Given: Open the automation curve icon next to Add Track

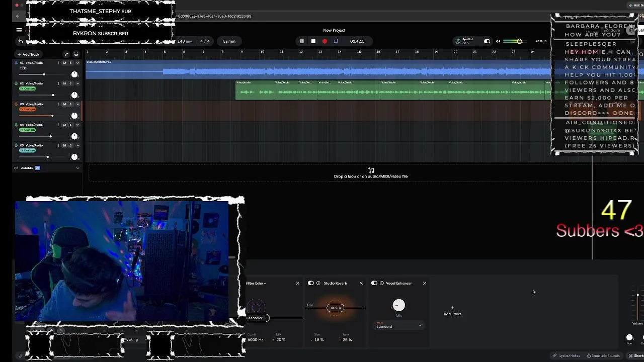Looking at the screenshot, I should pyautogui.click(x=66, y=54).
